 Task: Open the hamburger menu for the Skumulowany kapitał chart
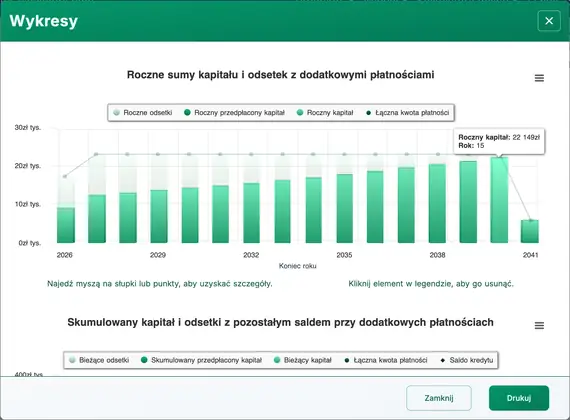(x=539, y=325)
